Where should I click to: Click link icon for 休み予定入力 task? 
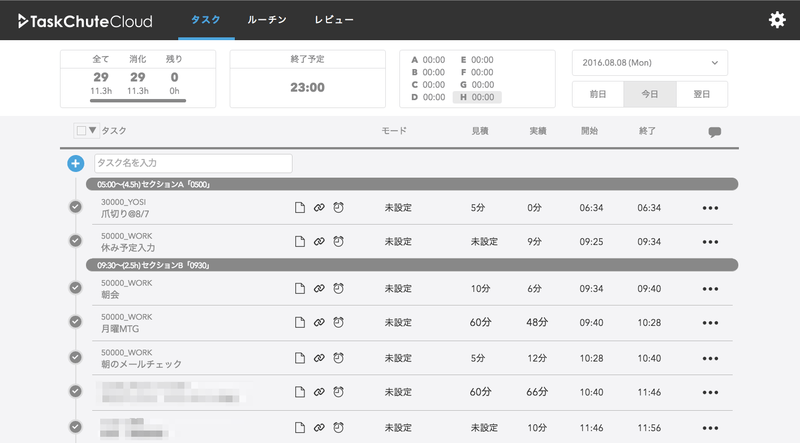(x=319, y=241)
